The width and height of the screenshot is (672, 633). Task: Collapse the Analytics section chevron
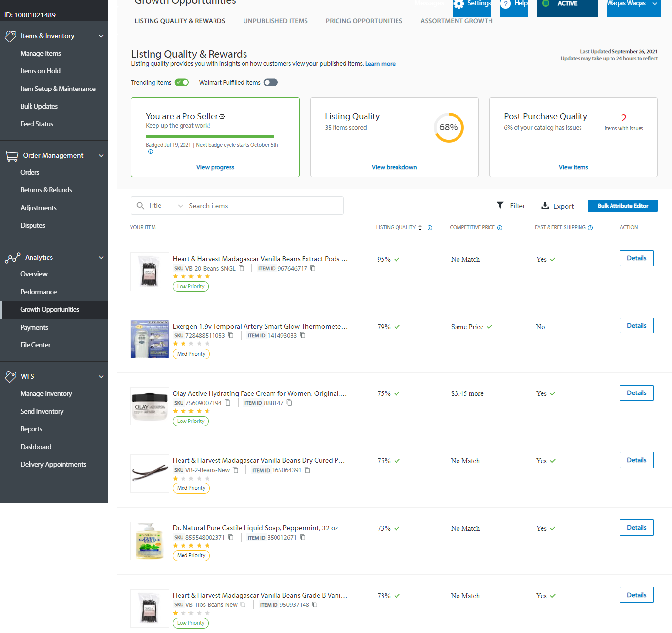(x=101, y=258)
